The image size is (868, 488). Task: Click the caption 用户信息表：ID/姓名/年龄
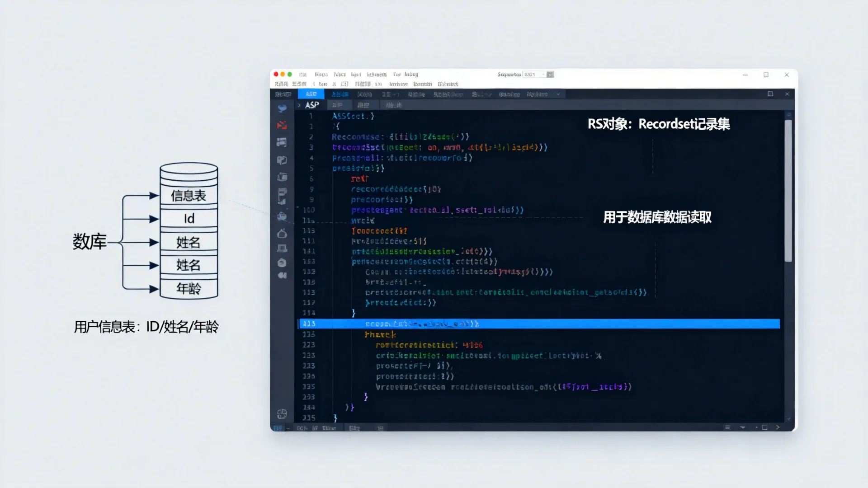point(146,327)
